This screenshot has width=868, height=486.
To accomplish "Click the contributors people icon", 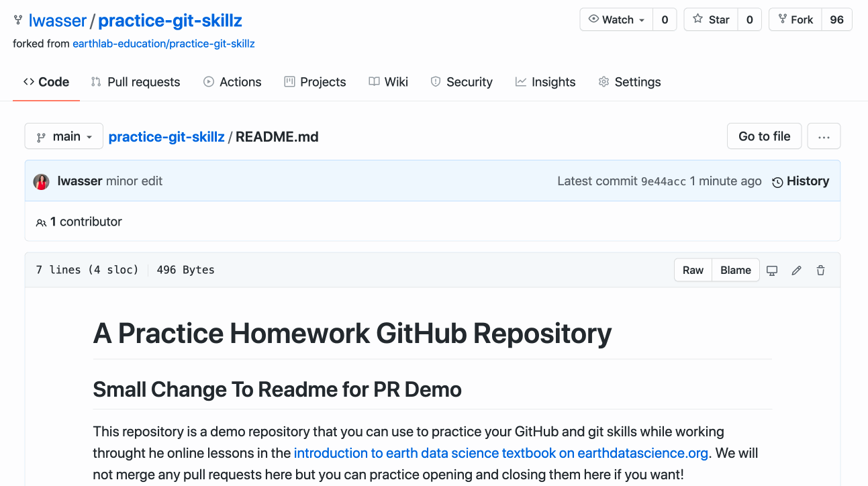I will pos(42,222).
